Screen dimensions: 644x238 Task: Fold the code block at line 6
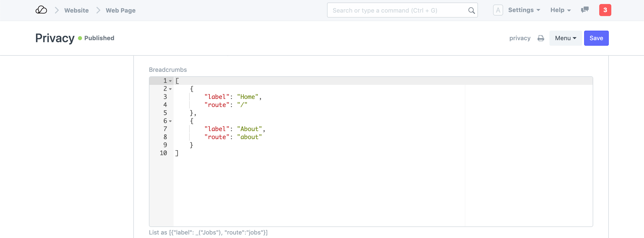coord(170,121)
